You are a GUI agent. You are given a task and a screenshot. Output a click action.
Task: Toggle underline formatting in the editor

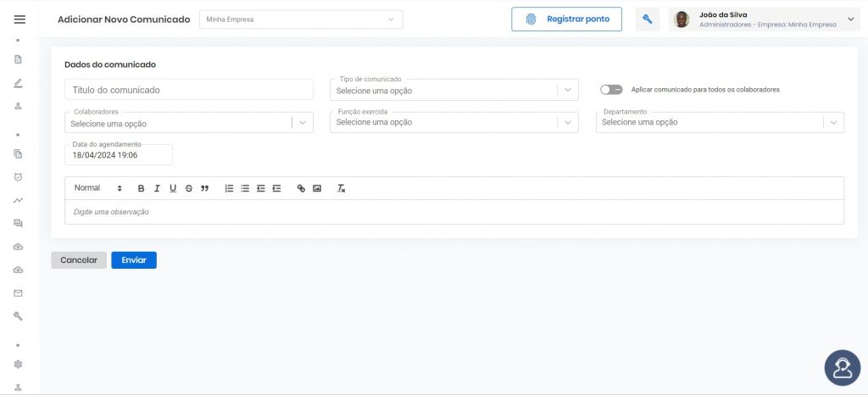pyautogui.click(x=173, y=189)
